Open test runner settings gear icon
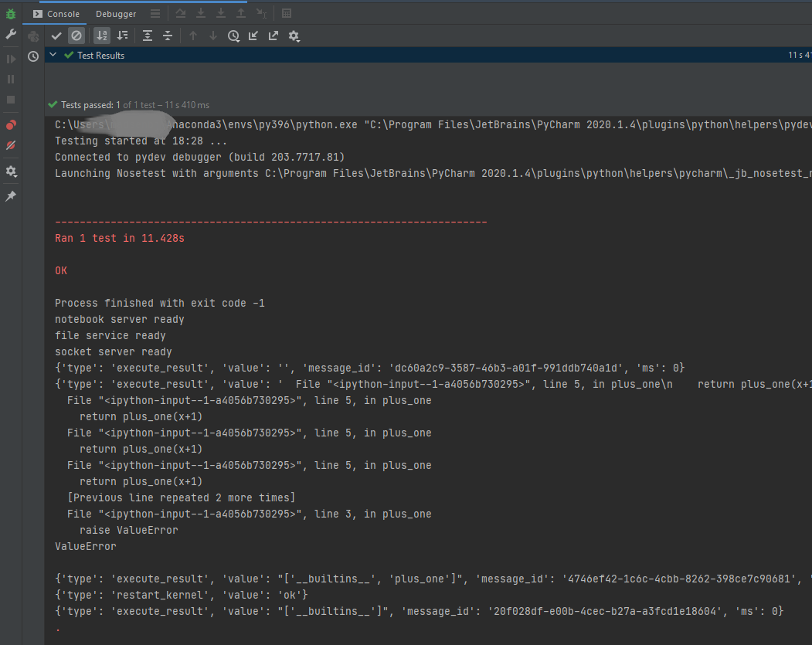This screenshot has width=812, height=645. pyautogui.click(x=294, y=36)
